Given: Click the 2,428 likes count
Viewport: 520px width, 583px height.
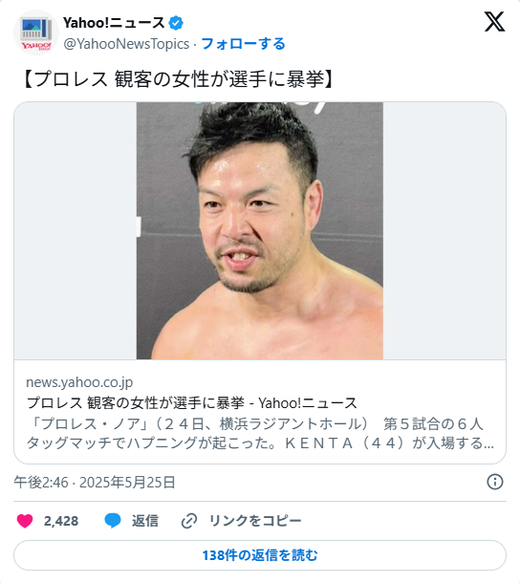Looking at the screenshot, I should 61,521.
